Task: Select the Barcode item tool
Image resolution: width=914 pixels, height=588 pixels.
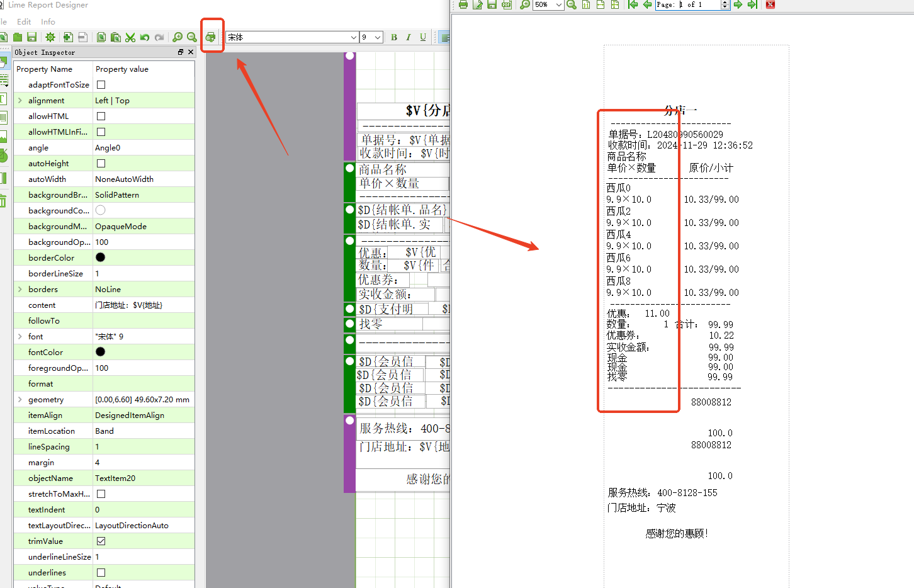Action: click(x=3, y=117)
